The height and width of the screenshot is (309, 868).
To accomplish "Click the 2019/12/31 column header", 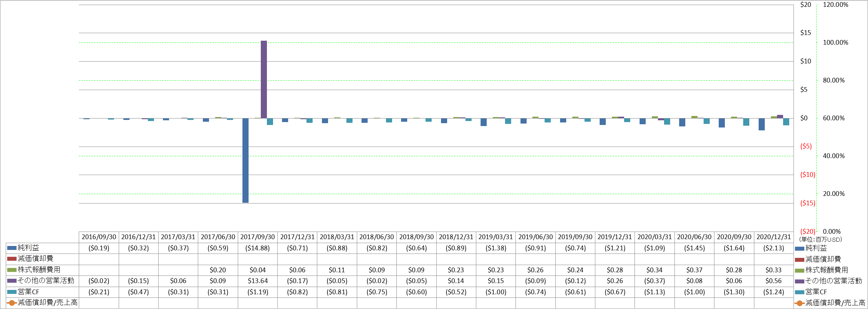I will [615, 237].
